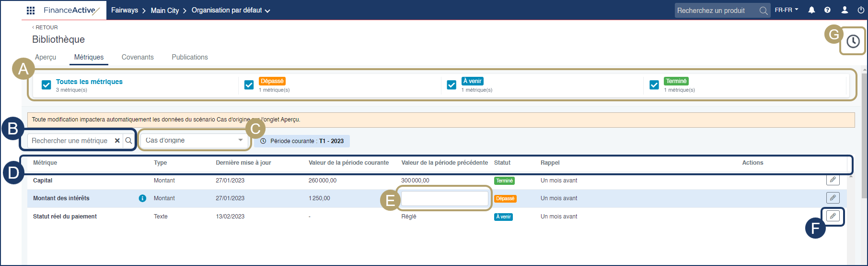Open the apps grid menu icon
Viewport: 868px width, 266px height.
(x=31, y=10)
